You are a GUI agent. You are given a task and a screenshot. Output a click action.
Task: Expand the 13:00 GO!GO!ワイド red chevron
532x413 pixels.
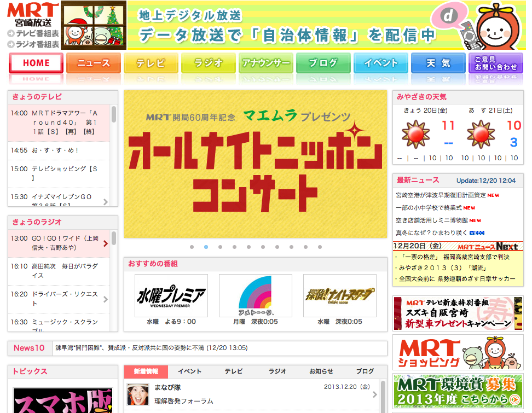[106, 243]
